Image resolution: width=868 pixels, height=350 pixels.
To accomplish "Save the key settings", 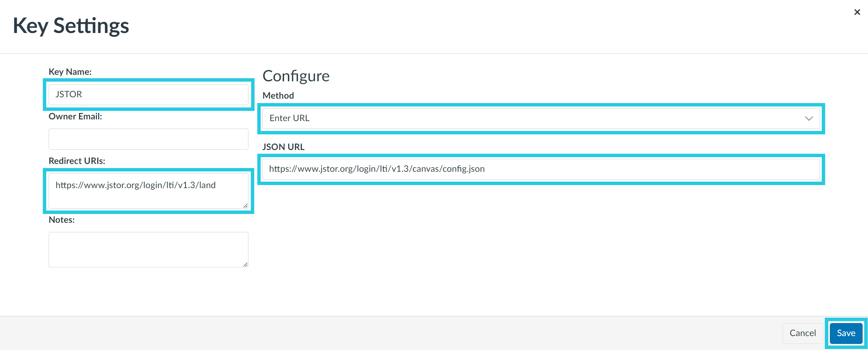I will point(846,333).
